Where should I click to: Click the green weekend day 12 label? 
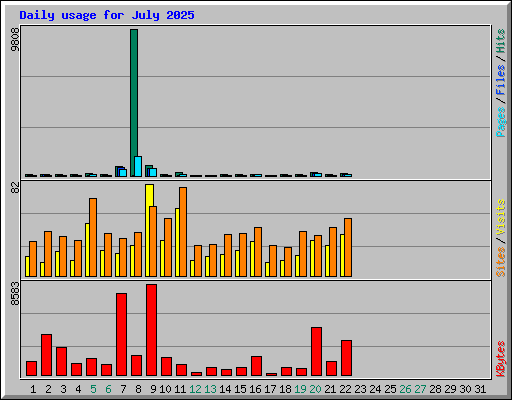[195, 389]
